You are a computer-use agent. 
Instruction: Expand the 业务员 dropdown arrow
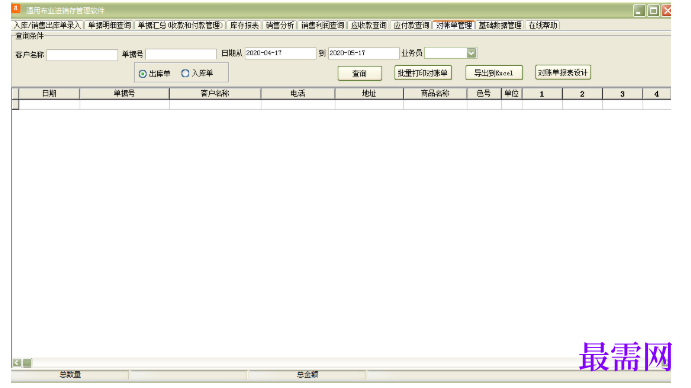pos(472,53)
